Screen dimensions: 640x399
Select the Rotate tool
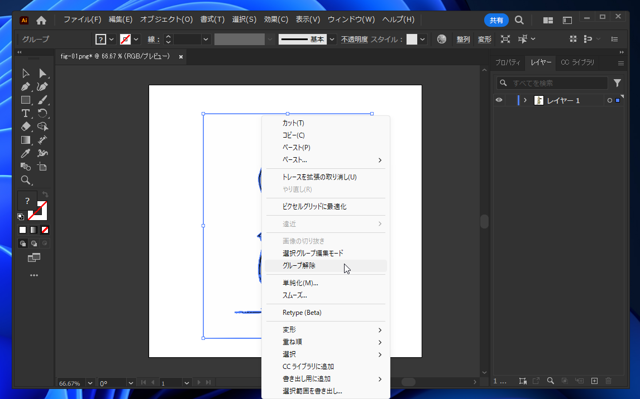pos(42,113)
